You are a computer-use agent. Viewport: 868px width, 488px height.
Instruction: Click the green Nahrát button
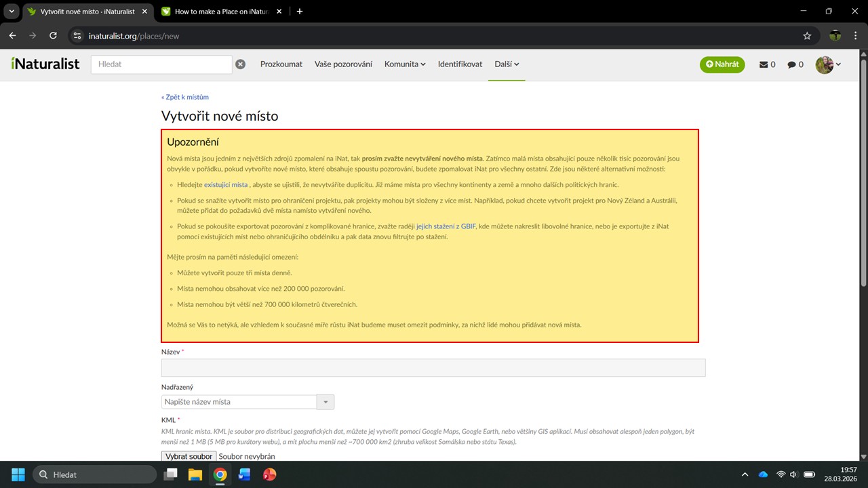click(x=722, y=64)
